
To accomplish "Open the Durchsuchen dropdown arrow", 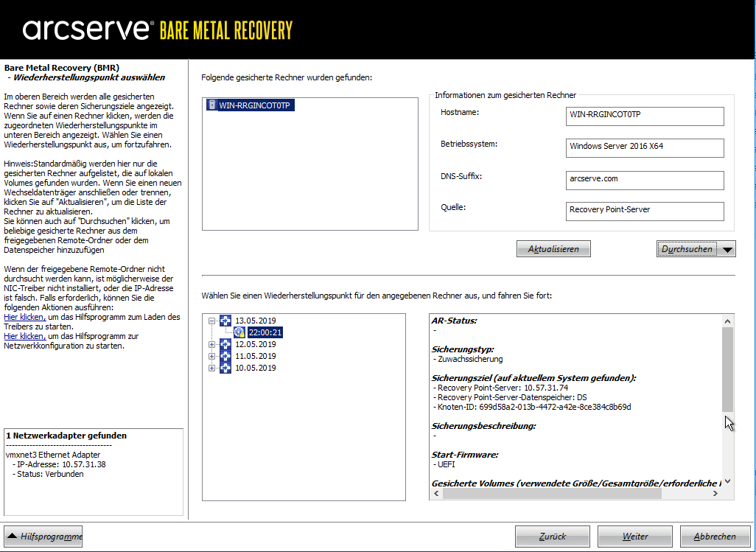I will tap(727, 249).
